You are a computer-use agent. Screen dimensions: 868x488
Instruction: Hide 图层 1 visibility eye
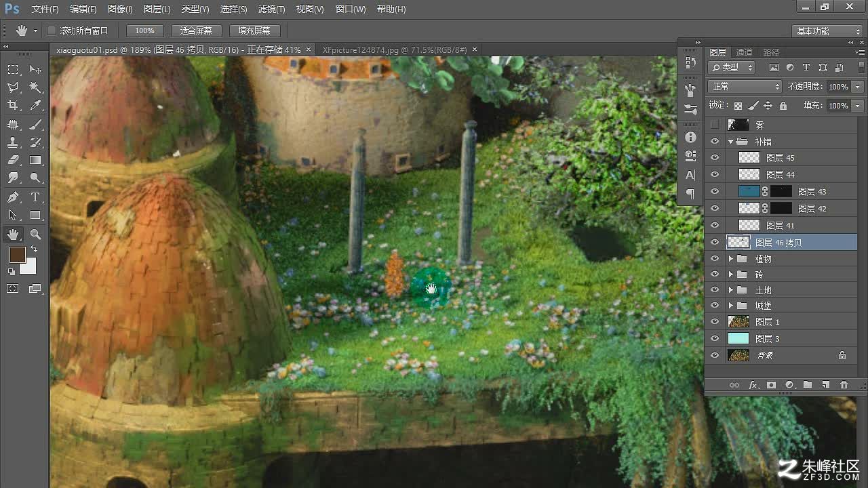click(715, 322)
